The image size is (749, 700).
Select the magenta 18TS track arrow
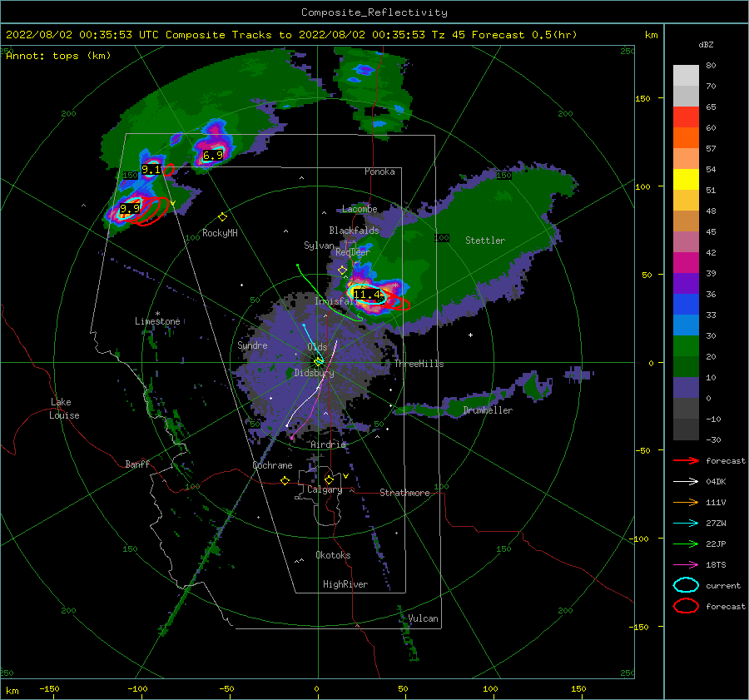click(x=686, y=565)
